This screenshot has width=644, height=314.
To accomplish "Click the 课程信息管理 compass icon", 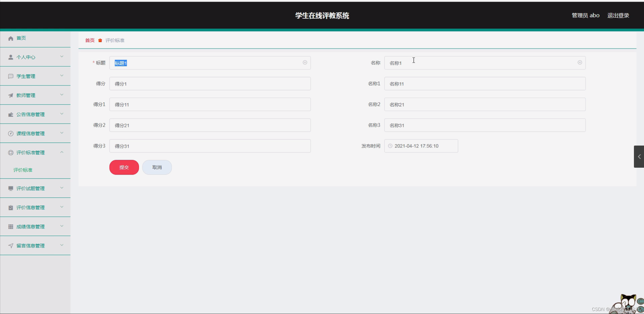I will (x=11, y=133).
